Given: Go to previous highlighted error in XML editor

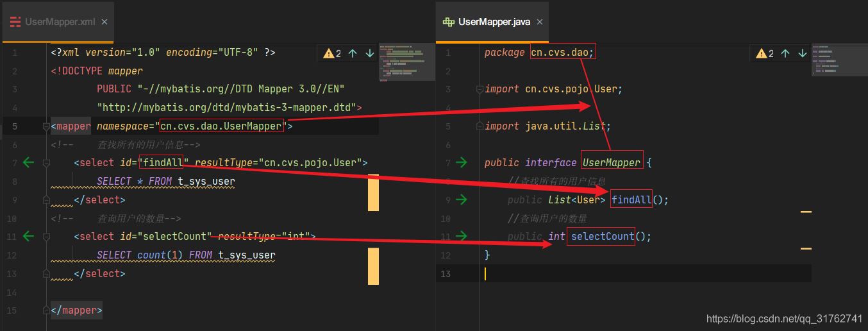Looking at the screenshot, I should pyautogui.click(x=353, y=53).
